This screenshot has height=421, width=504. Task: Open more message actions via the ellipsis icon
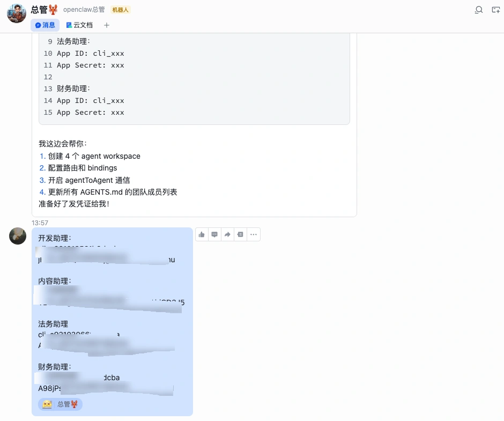coord(254,234)
